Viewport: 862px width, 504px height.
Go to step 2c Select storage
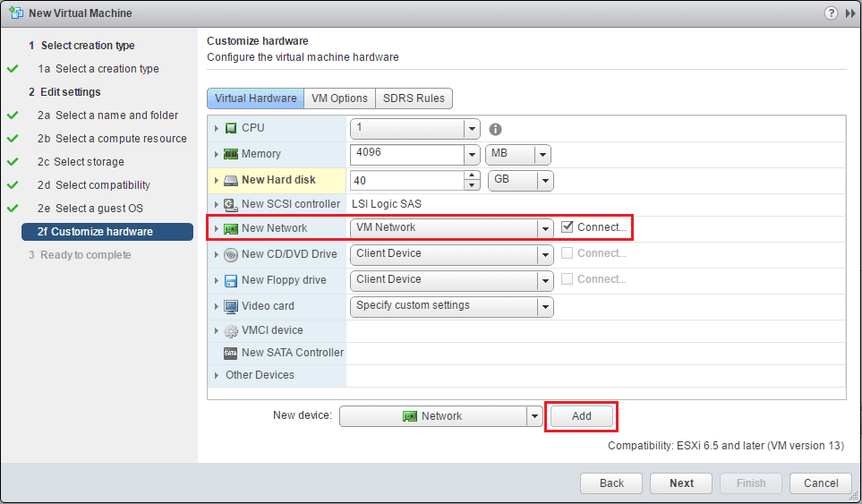(81, 162)
